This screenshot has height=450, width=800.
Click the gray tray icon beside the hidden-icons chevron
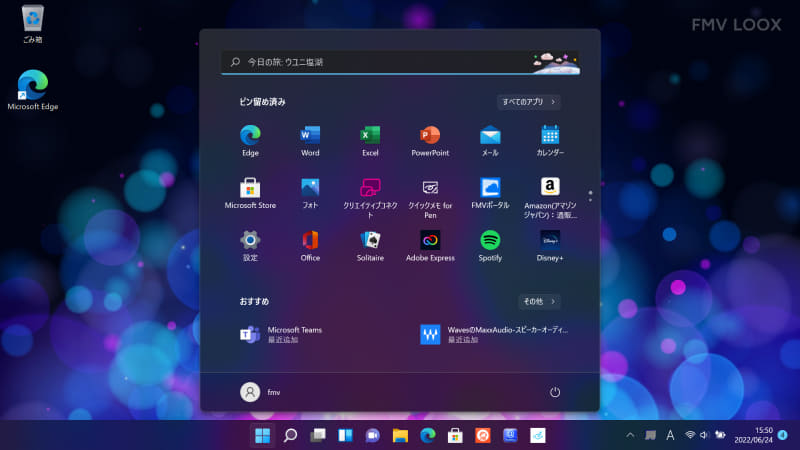650,435
